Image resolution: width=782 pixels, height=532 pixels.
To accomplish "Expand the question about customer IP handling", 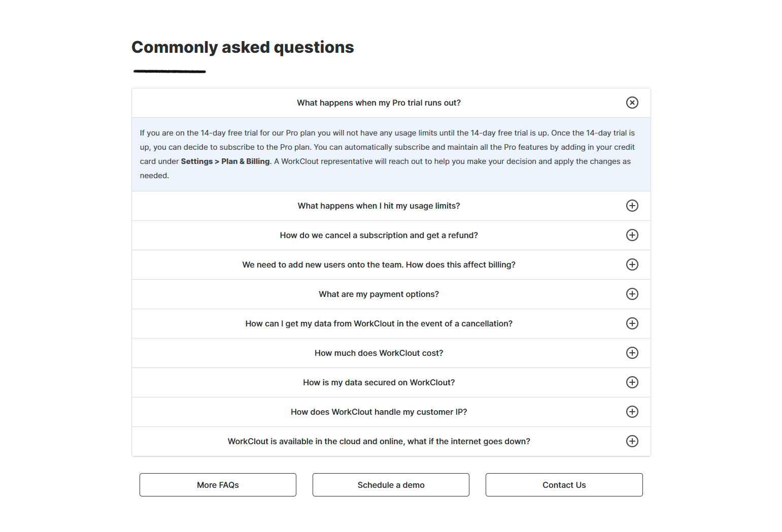I will [x=632, y=412].
